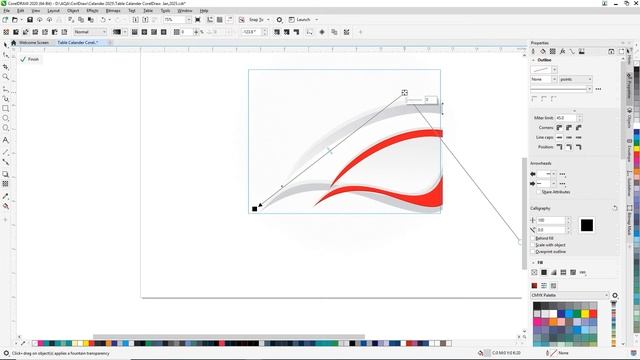The width and height of the screenshot is (640, 360).
Task: Open the Bitmaps menu
Action: tap(113, 11)
